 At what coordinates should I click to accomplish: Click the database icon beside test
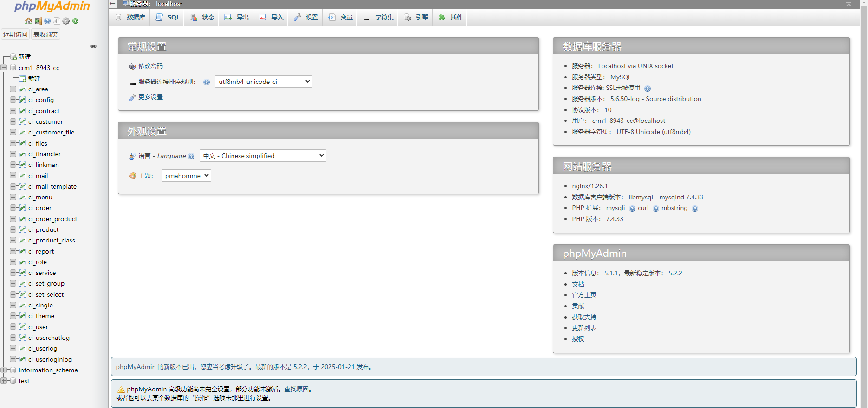[x=13, y=381]
